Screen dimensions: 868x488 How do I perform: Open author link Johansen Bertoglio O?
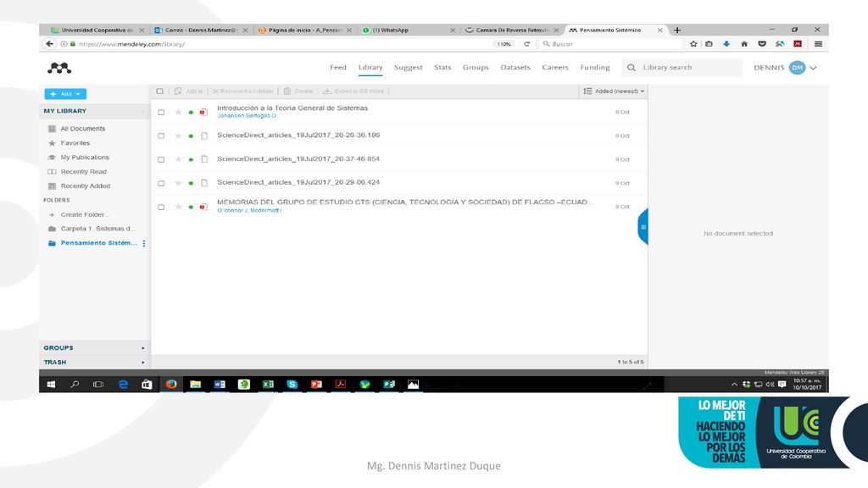(247, 116)
